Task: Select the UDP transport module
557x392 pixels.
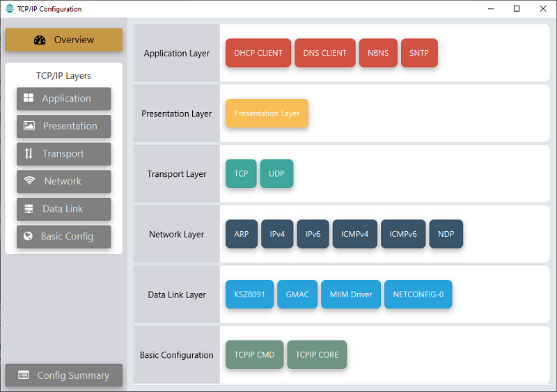Action: click(x=276, y=174)
